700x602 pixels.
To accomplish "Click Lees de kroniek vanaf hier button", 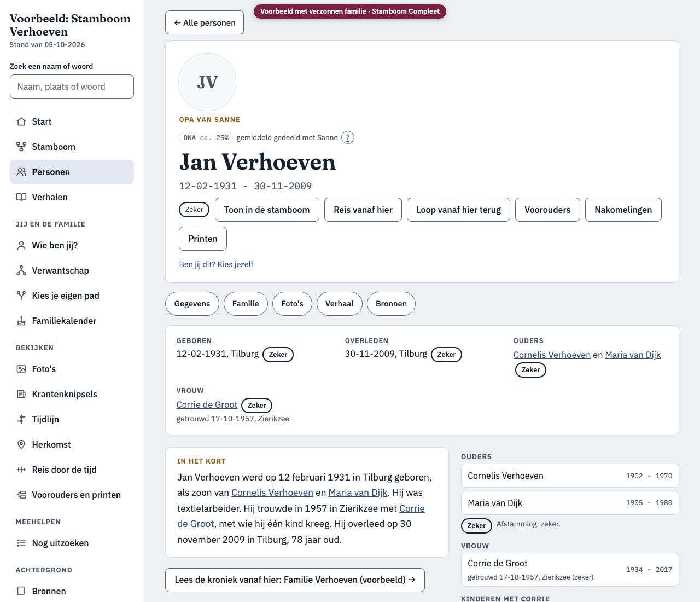I will (295, 580).
